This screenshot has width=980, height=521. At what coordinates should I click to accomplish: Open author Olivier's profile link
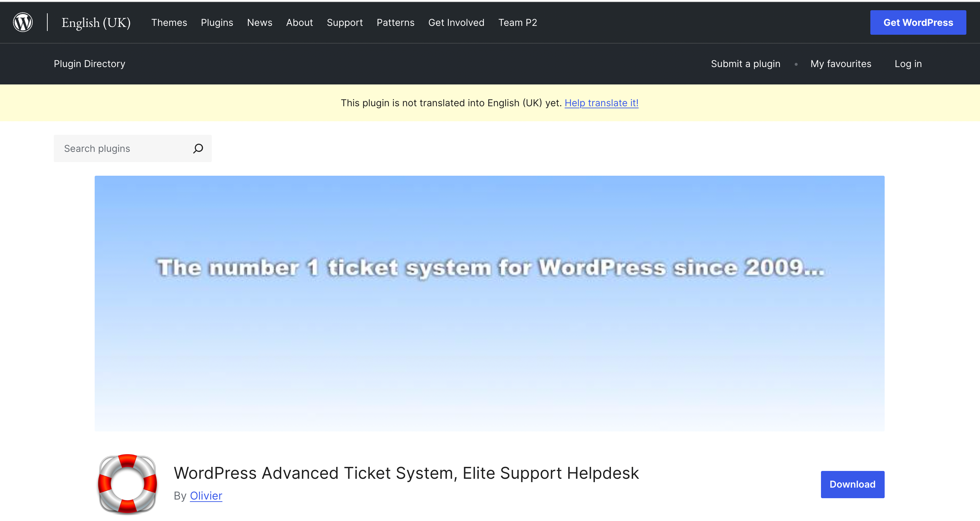click(206, 495)
